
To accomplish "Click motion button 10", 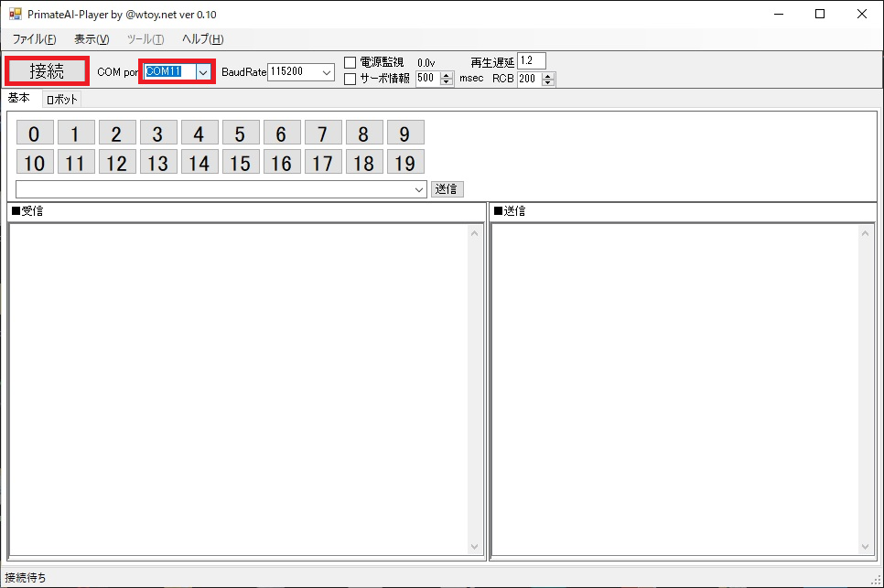I will [35, 162].
